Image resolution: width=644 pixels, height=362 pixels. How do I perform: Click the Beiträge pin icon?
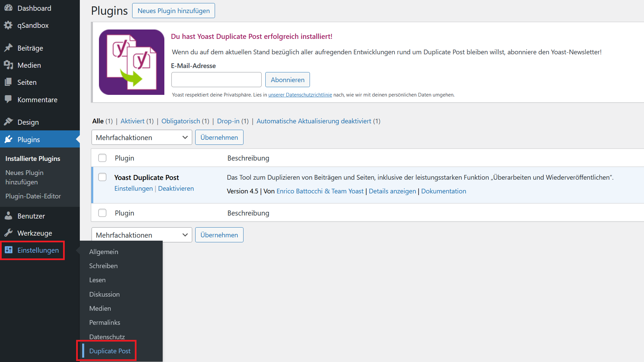[8, 48]
